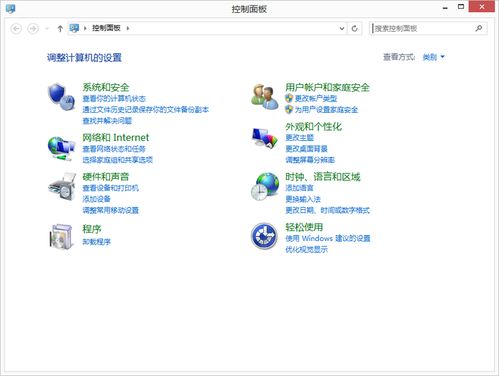Viewport: 499px width, 376px height.
Task: Open 查找并解决问题
Action: pyautogui.click(x=107, y=120)
